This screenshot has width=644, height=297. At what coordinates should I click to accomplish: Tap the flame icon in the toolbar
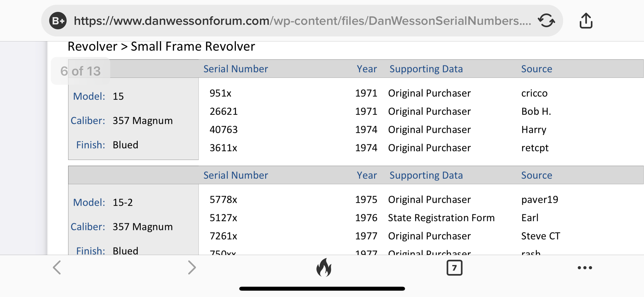[x=324, y=267]
